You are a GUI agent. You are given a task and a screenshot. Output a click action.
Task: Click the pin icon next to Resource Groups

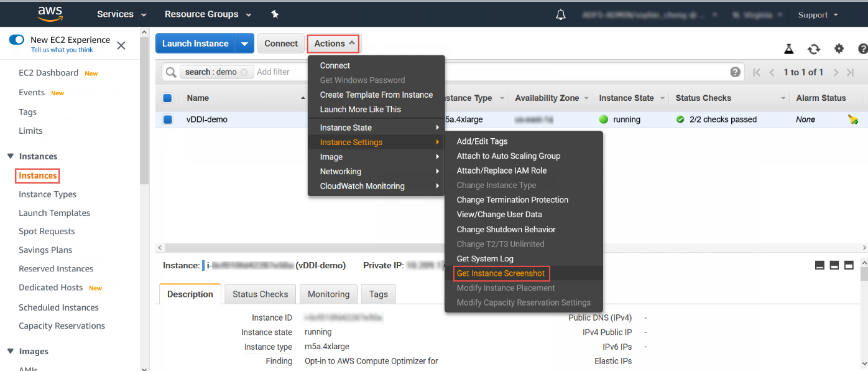[275, 14]
